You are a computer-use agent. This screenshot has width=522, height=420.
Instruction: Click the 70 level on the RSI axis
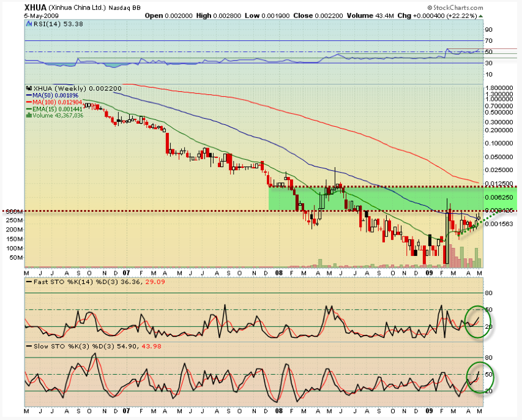point(489,40)
